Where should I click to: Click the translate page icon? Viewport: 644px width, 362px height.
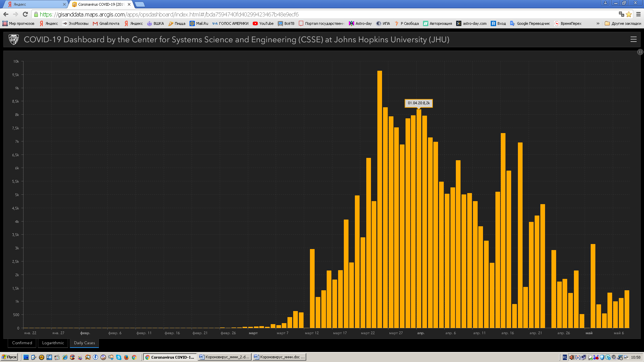pos(621,14)
